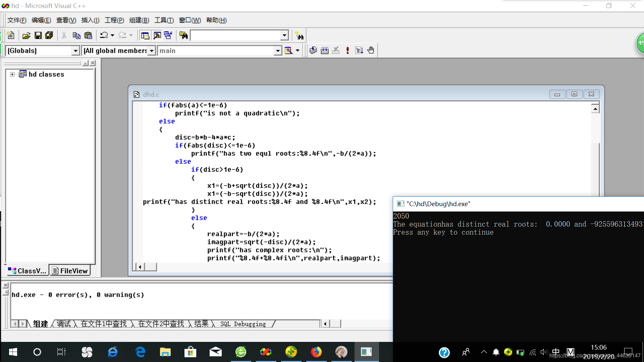Toggle breakpoint with the hand icon
The image size is (644, 362).
(x=371, y=50)
